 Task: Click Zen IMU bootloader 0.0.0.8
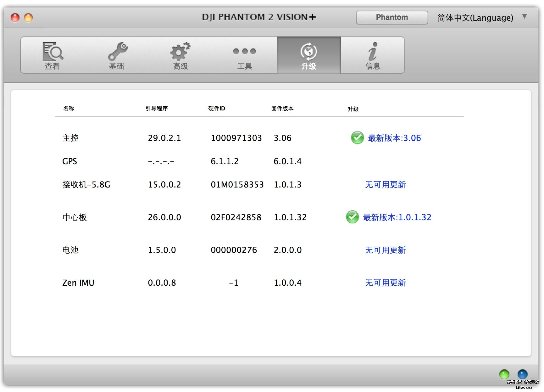point(162,283)
